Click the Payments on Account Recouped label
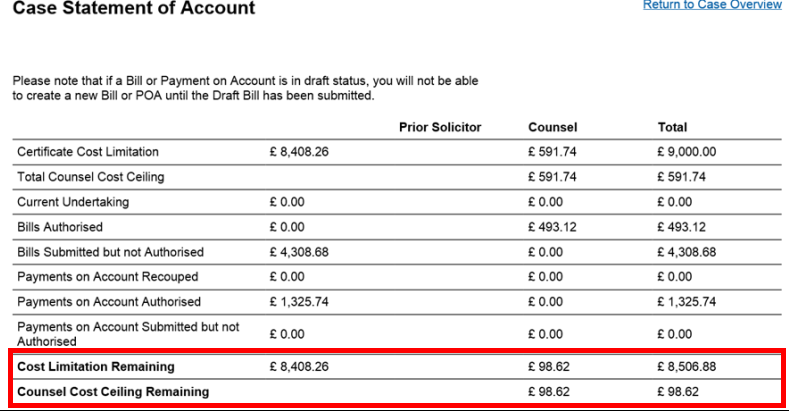789x411 pixels. [108, 277]
